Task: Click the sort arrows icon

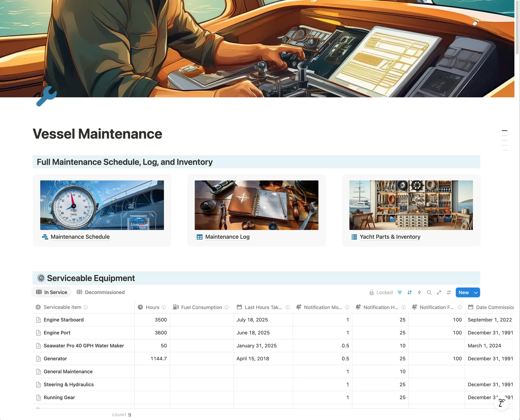Action: pyautogui.click(x=410, y=292)
